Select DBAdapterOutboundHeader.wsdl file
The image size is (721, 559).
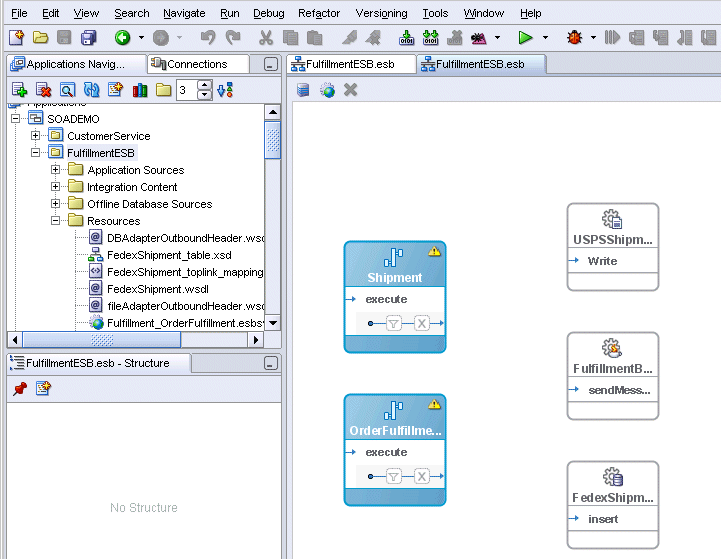pos(185,238)
